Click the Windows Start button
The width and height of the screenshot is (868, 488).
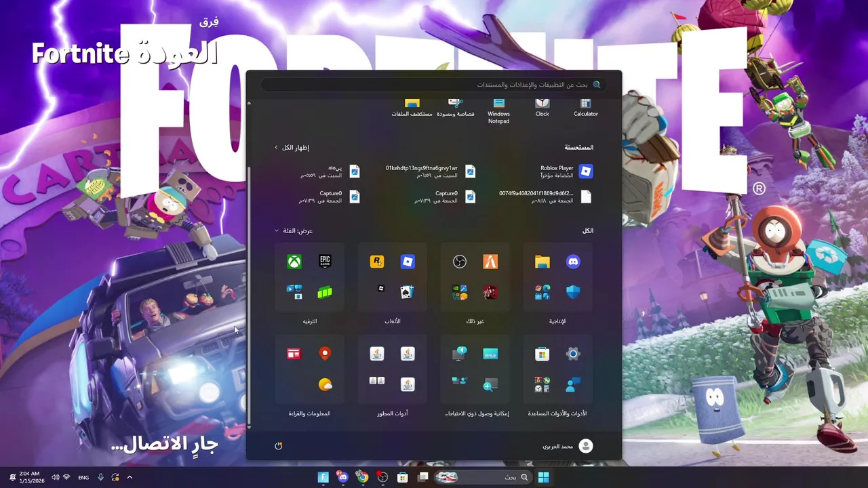tap(543, 477)
